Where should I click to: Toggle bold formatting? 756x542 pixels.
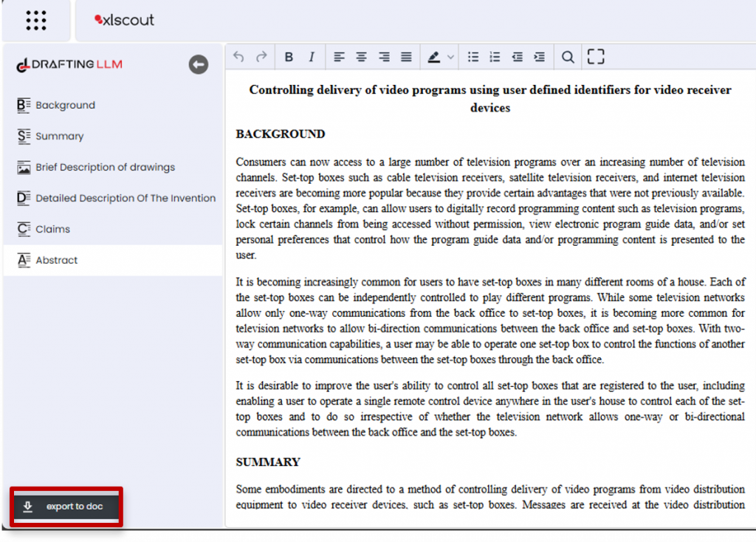pos(289,57)
